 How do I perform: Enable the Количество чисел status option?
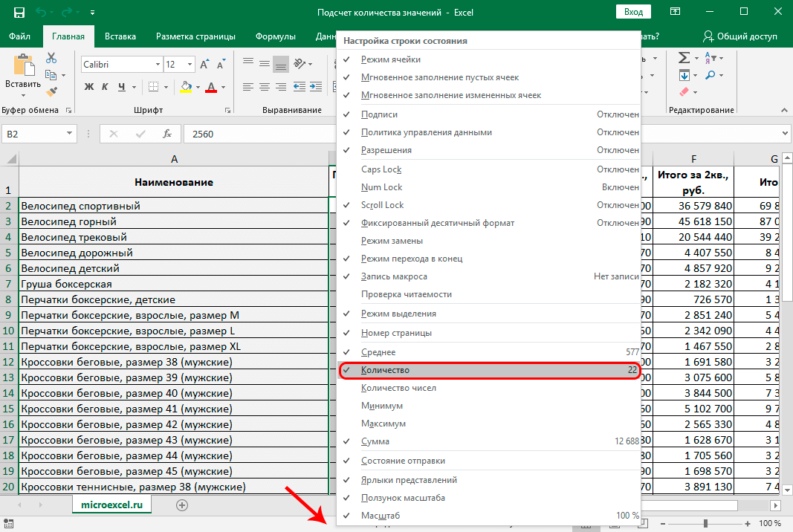488,388
